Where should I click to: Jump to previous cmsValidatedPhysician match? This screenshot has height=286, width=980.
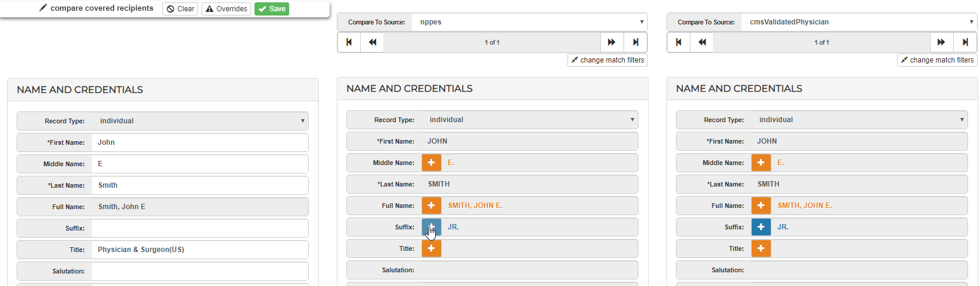702,42
